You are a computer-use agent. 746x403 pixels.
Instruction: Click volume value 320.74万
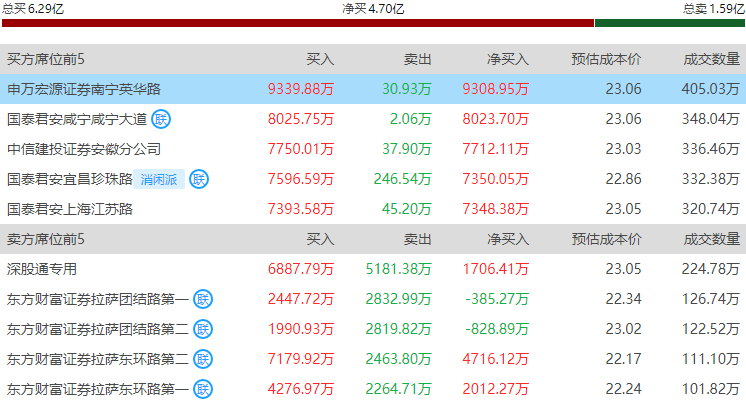[x=711, y=209]
